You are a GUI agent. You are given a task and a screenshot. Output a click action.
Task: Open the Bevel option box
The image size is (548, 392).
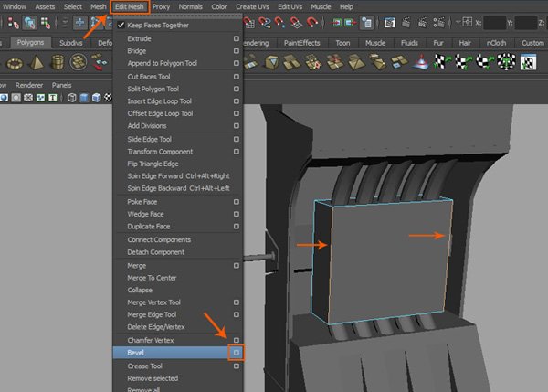[237, 353]
